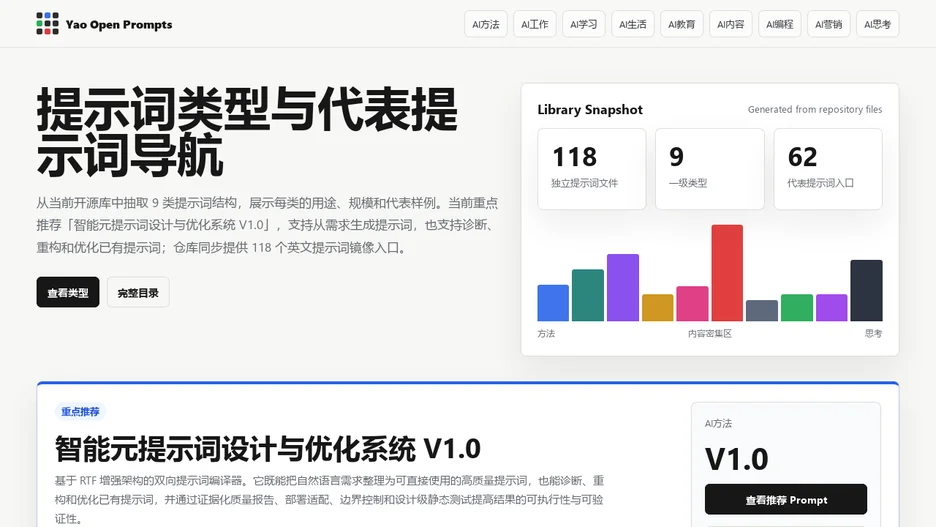Click the 智能元提示词设计与优化系统 V1.0 heading
The image size is (936, 527).
coord(267,449)
